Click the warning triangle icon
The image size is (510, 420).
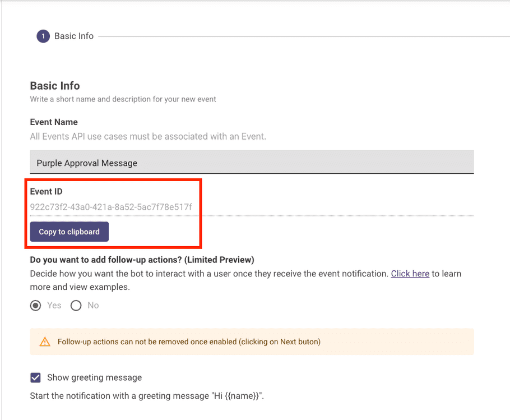click(45, 342)
